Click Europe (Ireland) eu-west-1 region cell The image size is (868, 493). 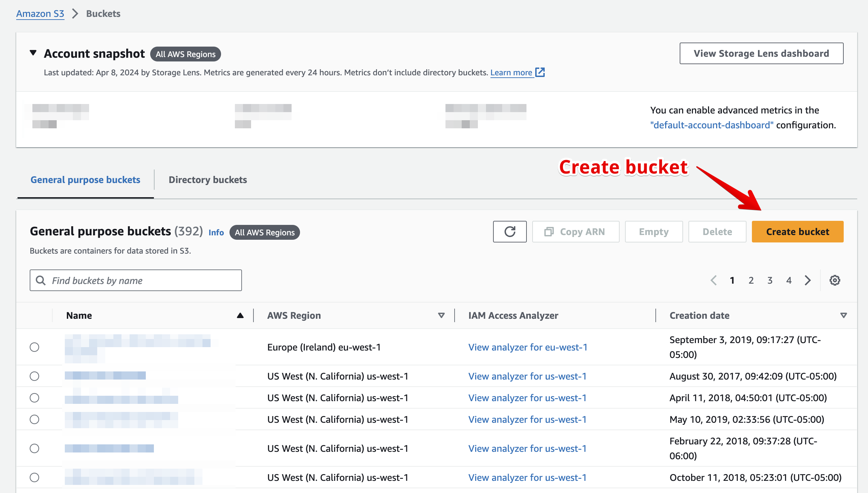pos(324,347)
